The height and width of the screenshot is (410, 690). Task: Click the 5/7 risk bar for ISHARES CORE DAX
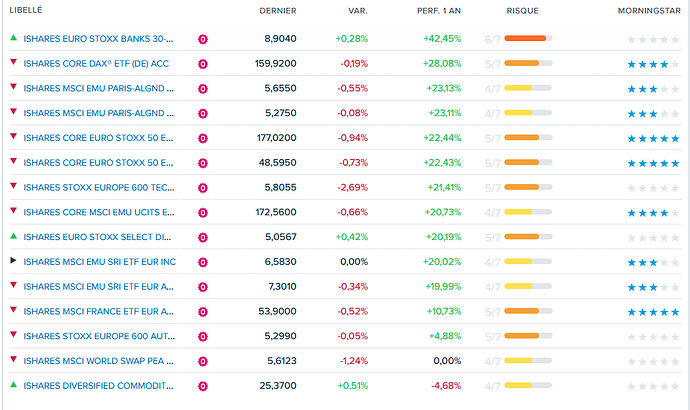tap(528, 63)
